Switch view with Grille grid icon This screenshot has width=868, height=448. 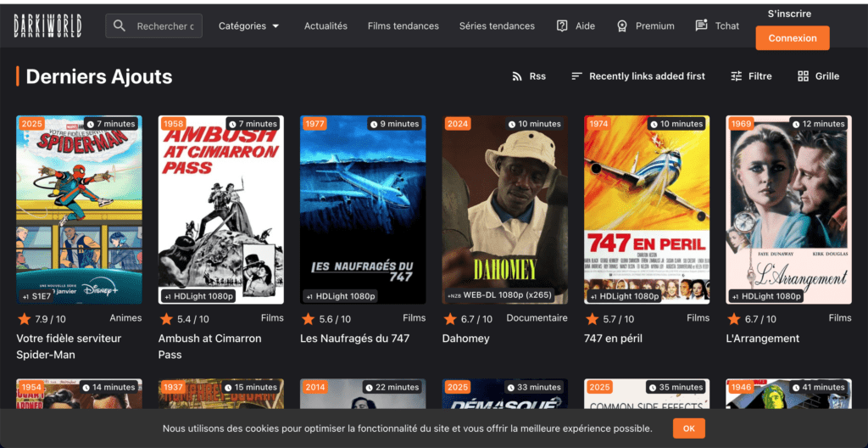pyautogui.click(x=803, y=76)
